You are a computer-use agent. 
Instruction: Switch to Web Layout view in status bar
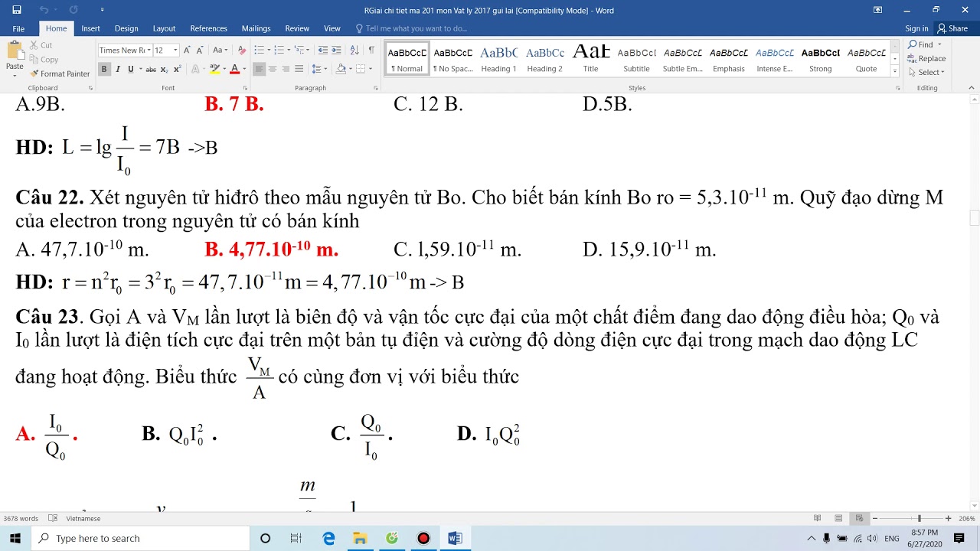tap(860, 518)
